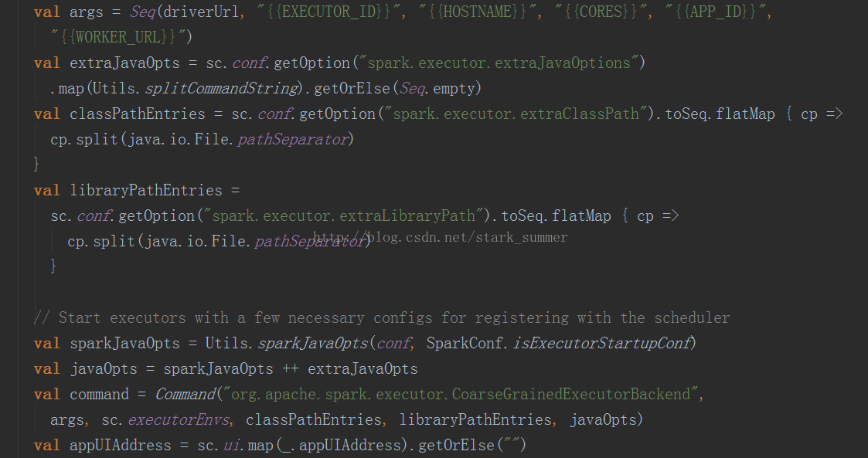Click command in the val command declaration
This screenshot has width=868, height=458.
pos(99,394)
